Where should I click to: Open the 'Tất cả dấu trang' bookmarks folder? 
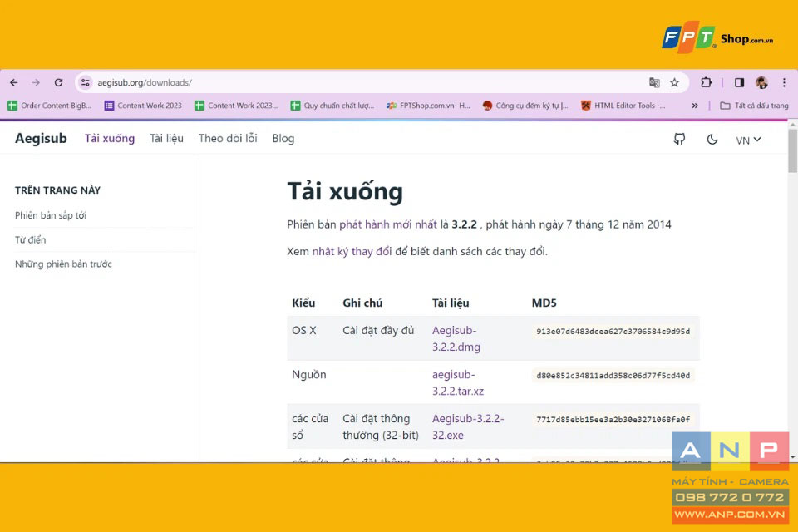click(x=754, y=106)
